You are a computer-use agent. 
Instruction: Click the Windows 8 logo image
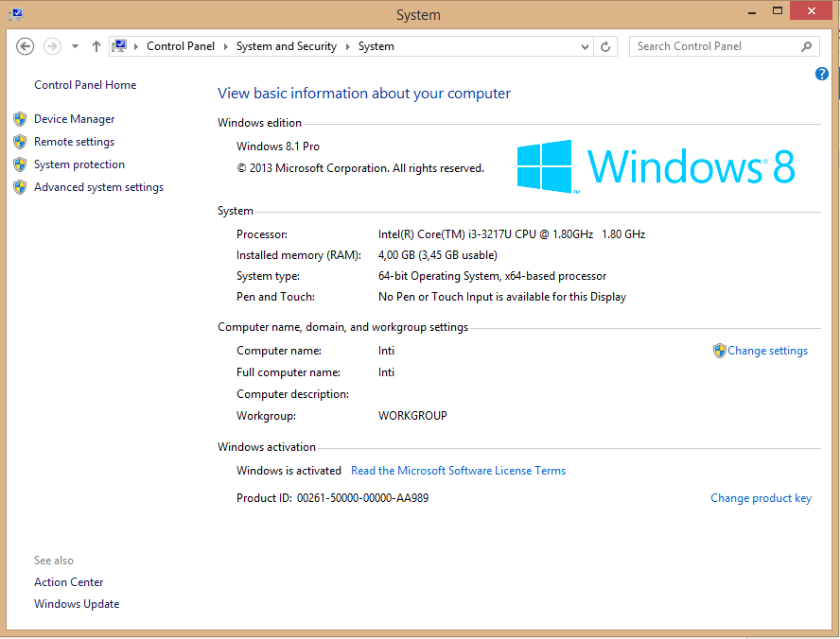coord(656,166)
